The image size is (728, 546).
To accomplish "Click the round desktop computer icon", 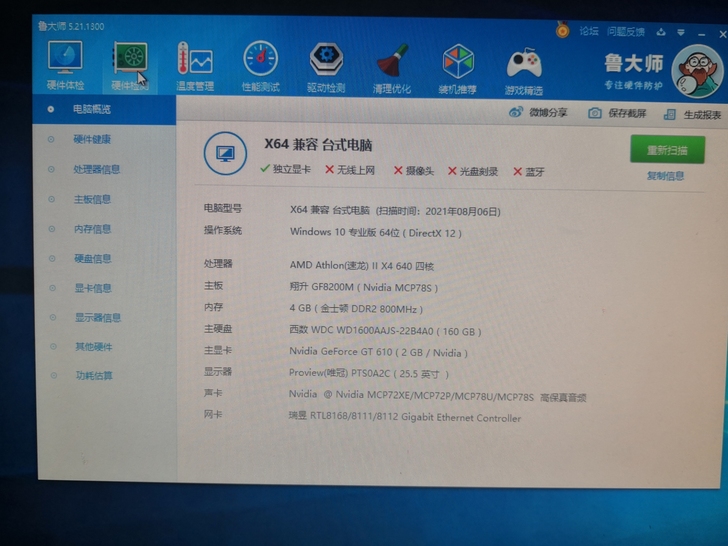I will (x=225, y=154).
